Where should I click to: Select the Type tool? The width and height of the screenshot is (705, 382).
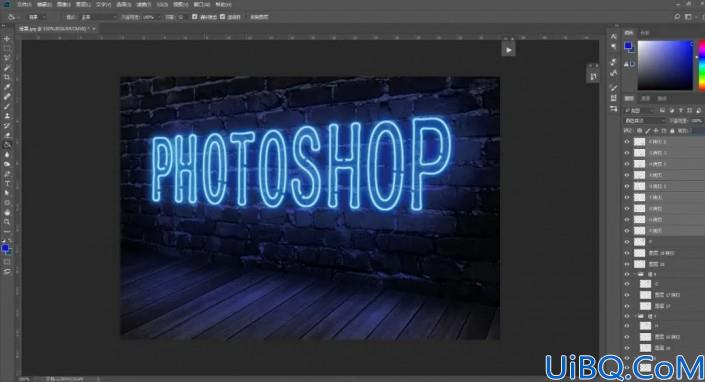(7, 183)
